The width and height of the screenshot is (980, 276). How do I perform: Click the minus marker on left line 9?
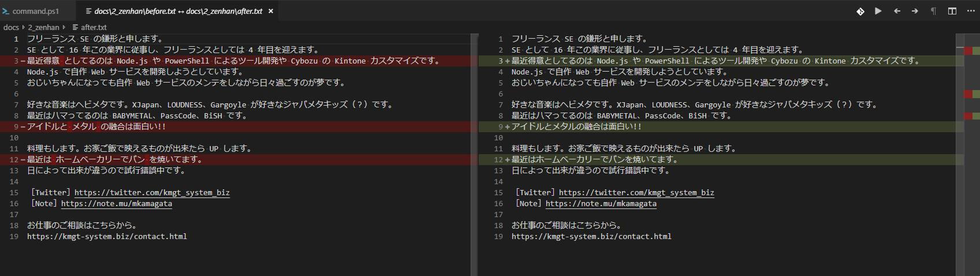click(23, 126)
